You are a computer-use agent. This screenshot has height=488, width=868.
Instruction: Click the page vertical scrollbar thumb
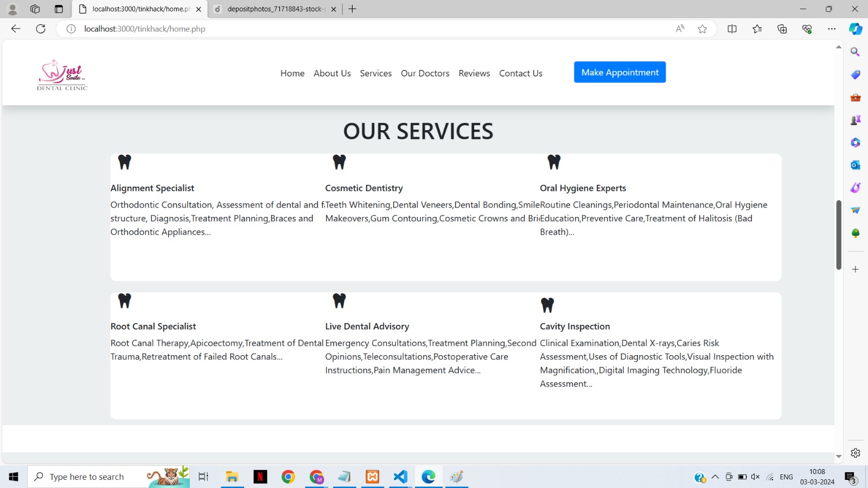pyautogui.click(x=839, y=235)
